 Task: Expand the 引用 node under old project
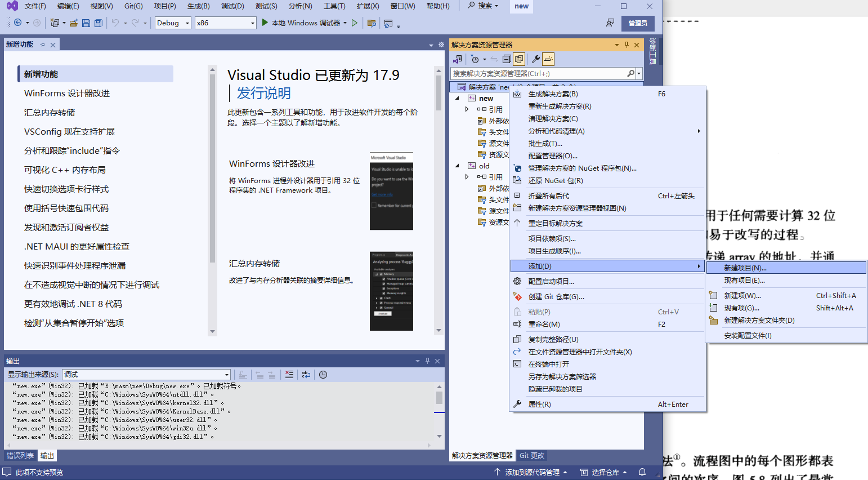(467, 177)
